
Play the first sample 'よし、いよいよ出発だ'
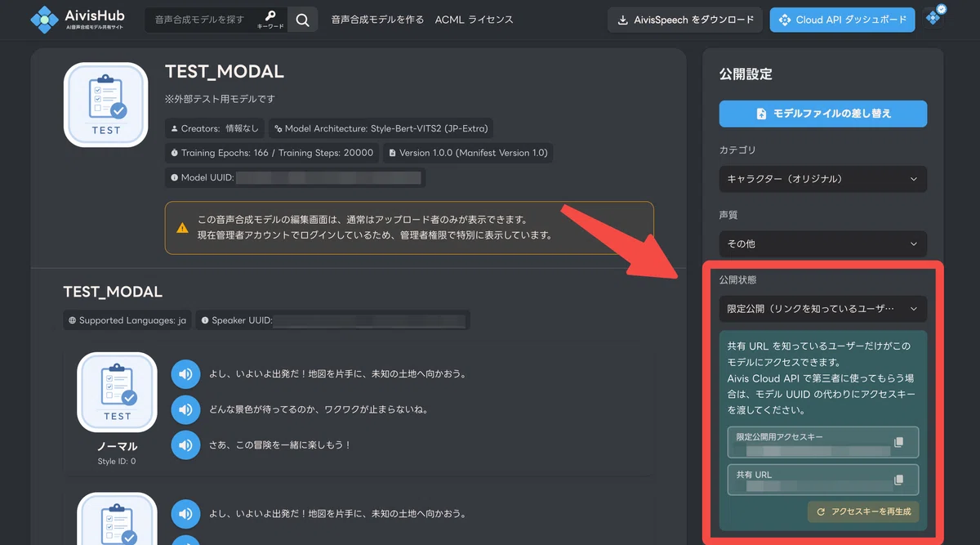[185, 374]
